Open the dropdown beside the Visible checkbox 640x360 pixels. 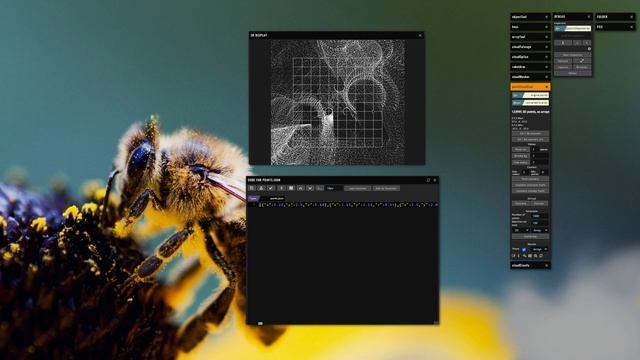(540, 249)
